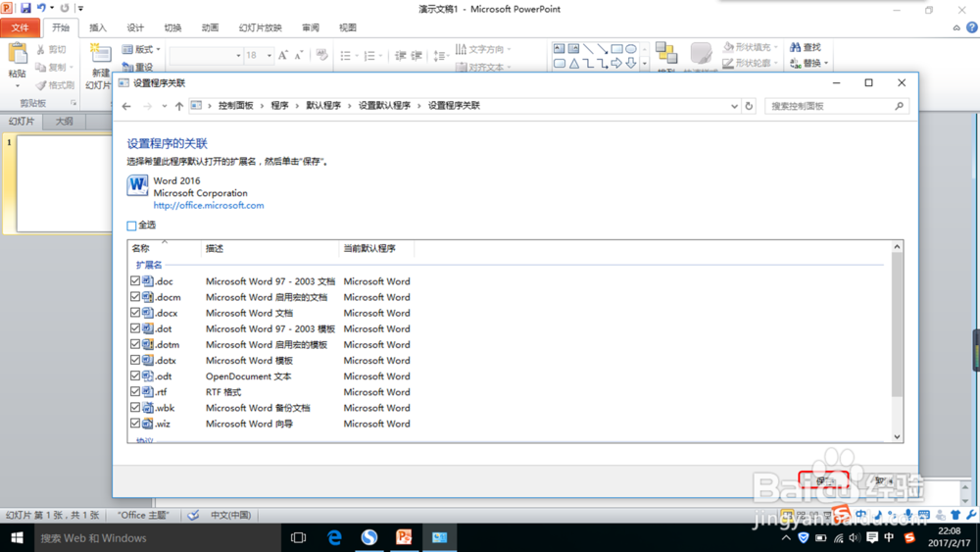Click the PowerPoint help question mark icon
Screen dimensions: 980x552
(x=972, y=27)
